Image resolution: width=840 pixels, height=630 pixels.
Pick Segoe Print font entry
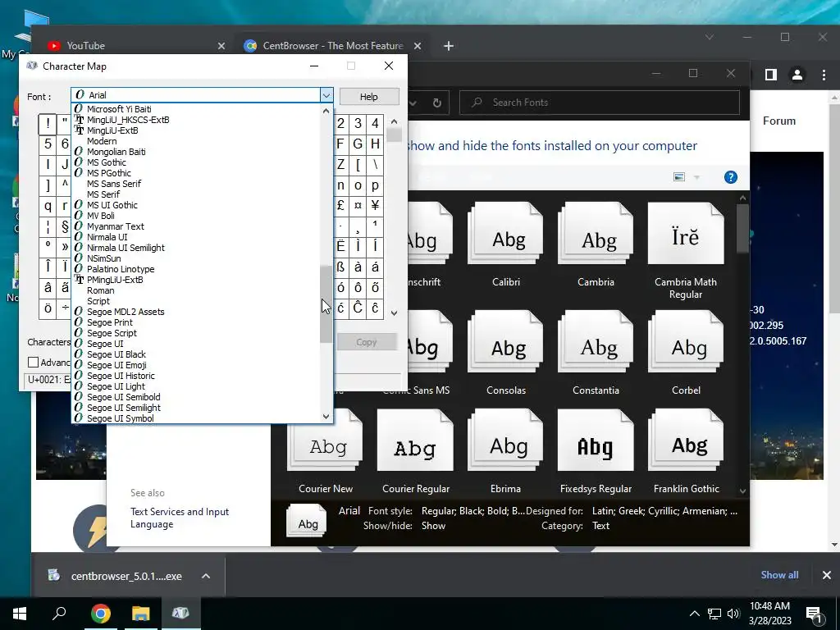[110, 322]
